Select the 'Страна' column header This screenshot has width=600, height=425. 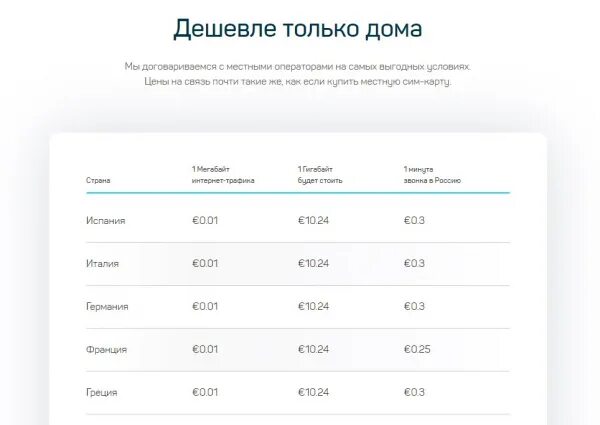[98, 180]
